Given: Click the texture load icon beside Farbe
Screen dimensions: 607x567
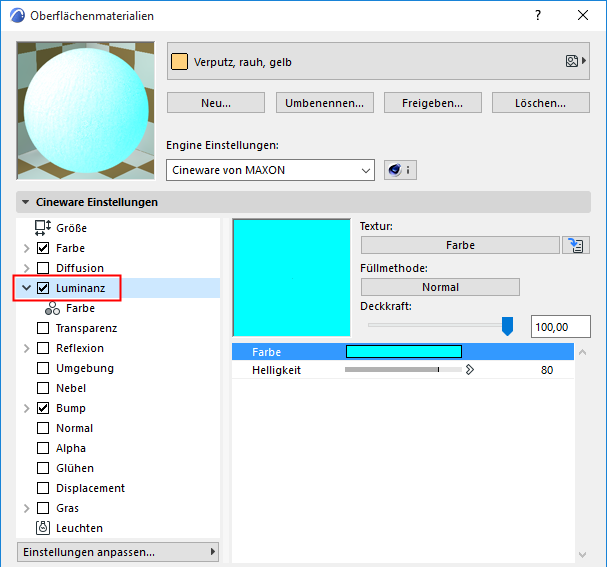Looking at the screenshot, I should pyautogui.click(x=576, y=245).
